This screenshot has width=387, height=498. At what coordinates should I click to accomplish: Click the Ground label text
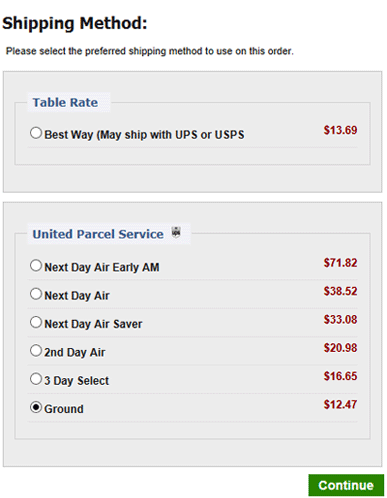point(64,409)
